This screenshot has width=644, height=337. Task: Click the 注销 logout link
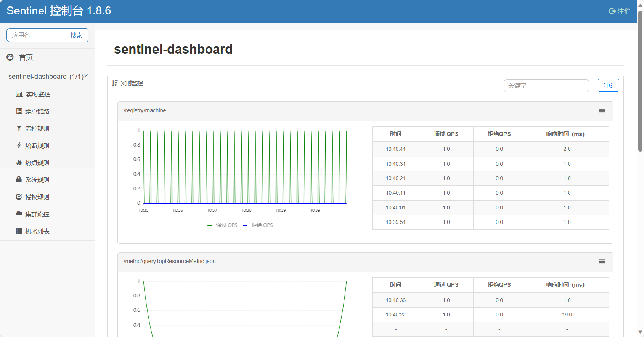click(624, 11)
